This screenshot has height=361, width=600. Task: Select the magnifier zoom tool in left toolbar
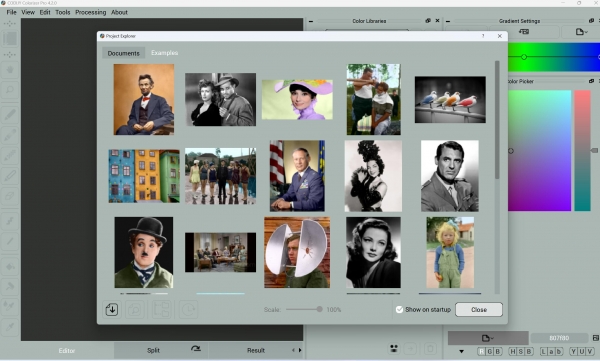[x=10, y=90]
